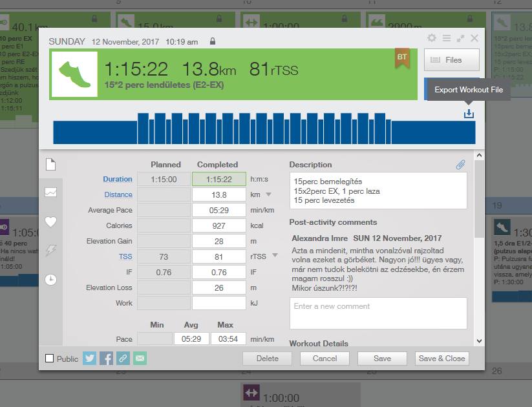Click the completed TSS field 81
The width and height of the screenshot is (532, 407).
[x=219, y=256]
